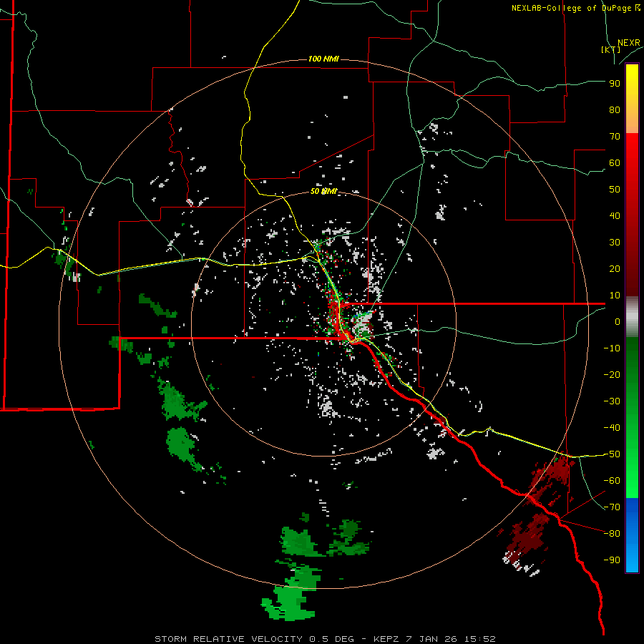Click the positive 80 value on the velocity scale
644x644 pixels.
pos(615,109)
